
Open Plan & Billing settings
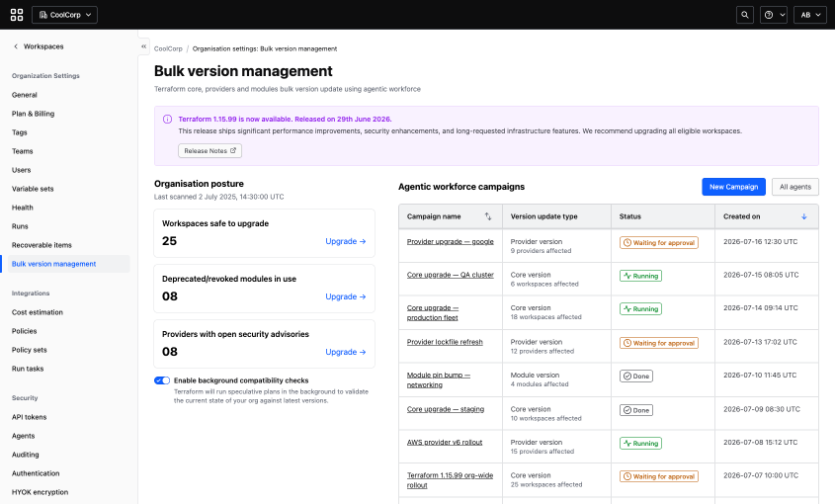33,114
